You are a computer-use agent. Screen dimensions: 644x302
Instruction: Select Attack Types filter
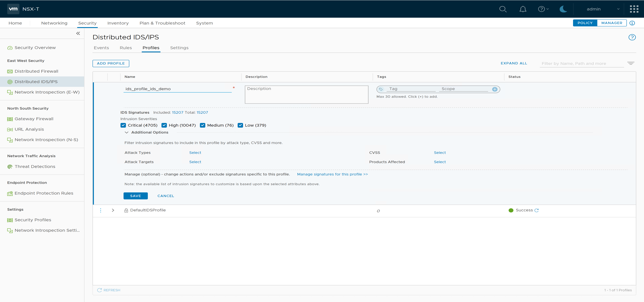pos(195,153)
